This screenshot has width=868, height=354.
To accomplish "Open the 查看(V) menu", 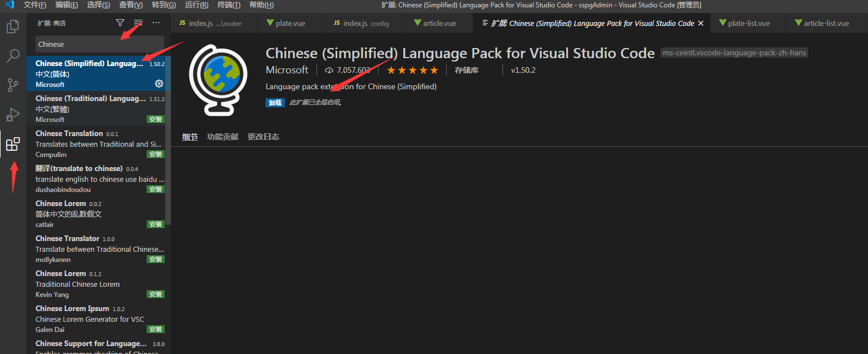I will 131,5.
